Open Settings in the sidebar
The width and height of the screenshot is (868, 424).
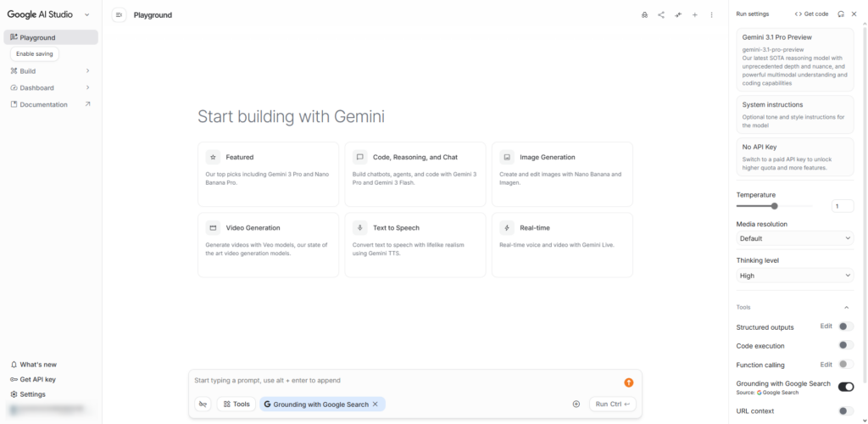[51, 394]
